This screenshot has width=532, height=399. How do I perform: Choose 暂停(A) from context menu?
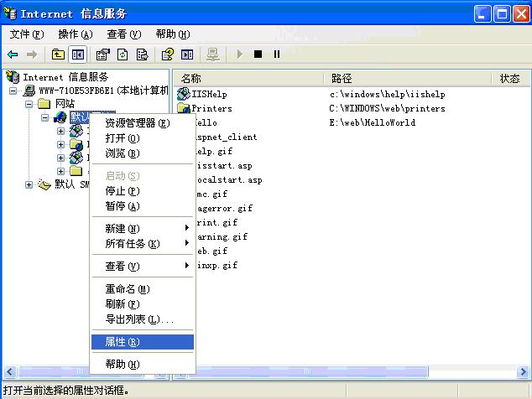pos(143,206)
